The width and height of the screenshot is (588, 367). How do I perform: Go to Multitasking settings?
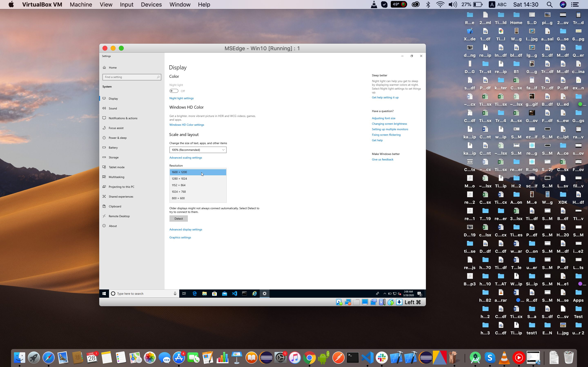tap(131, 177)
